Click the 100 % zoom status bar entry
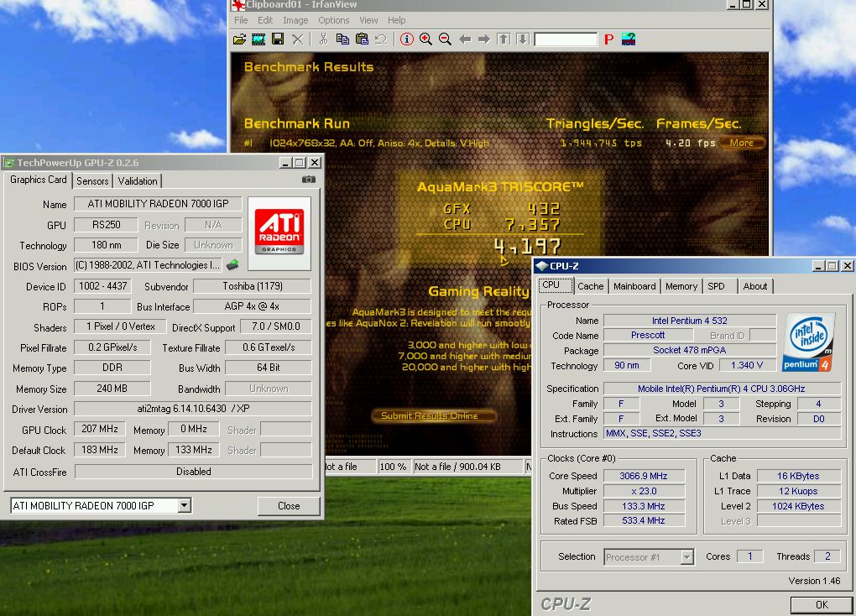856x616 pixels. click(x=393, y=467)
